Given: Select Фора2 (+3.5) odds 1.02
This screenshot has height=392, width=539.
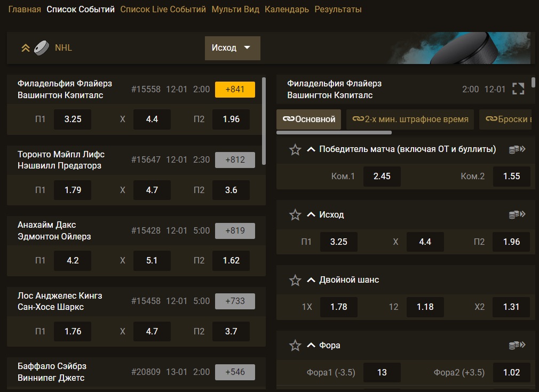Looking at the screenshot, I should click(511, 372).
